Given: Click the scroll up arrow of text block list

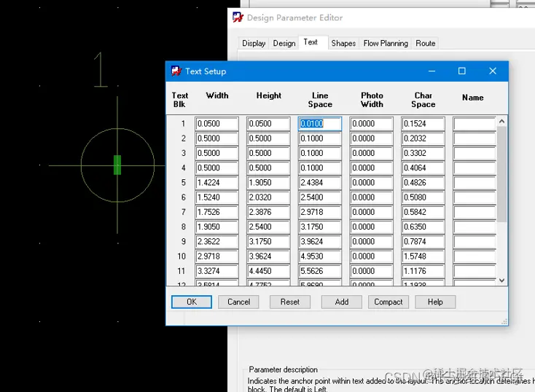Looking at the screenshot, I should pyautogui.click(x=501, y=121).
